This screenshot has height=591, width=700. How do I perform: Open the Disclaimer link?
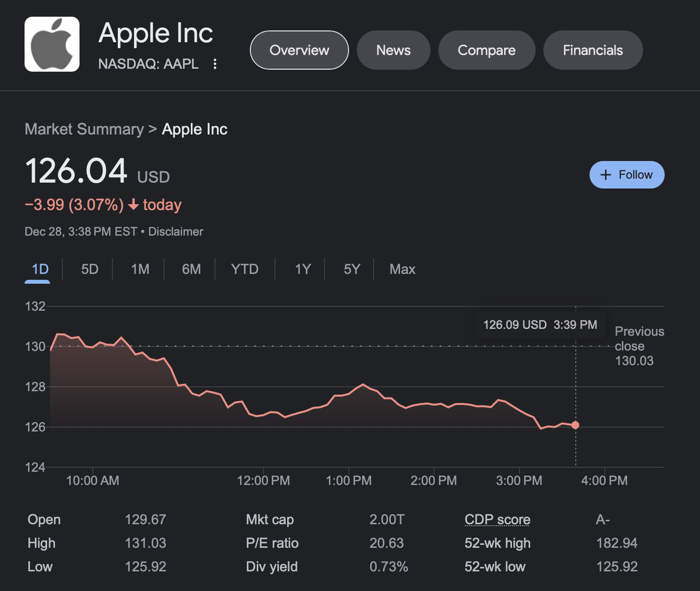click(x=175, y=231)
